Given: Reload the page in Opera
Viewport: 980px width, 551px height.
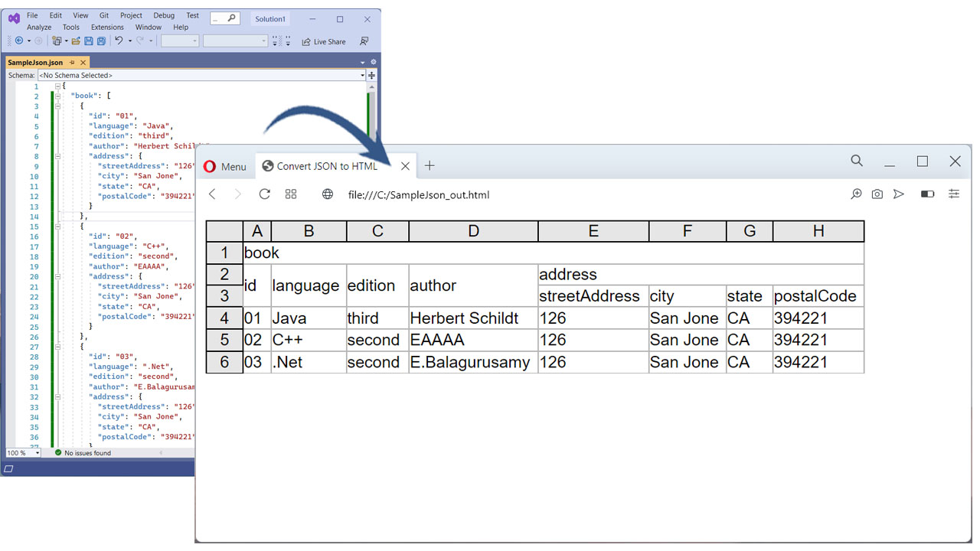Looking at the screenshot, I should coord(264,194).
